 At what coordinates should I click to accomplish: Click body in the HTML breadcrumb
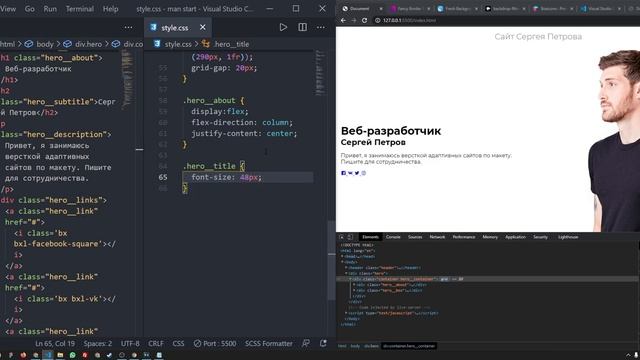pos(45,44)
